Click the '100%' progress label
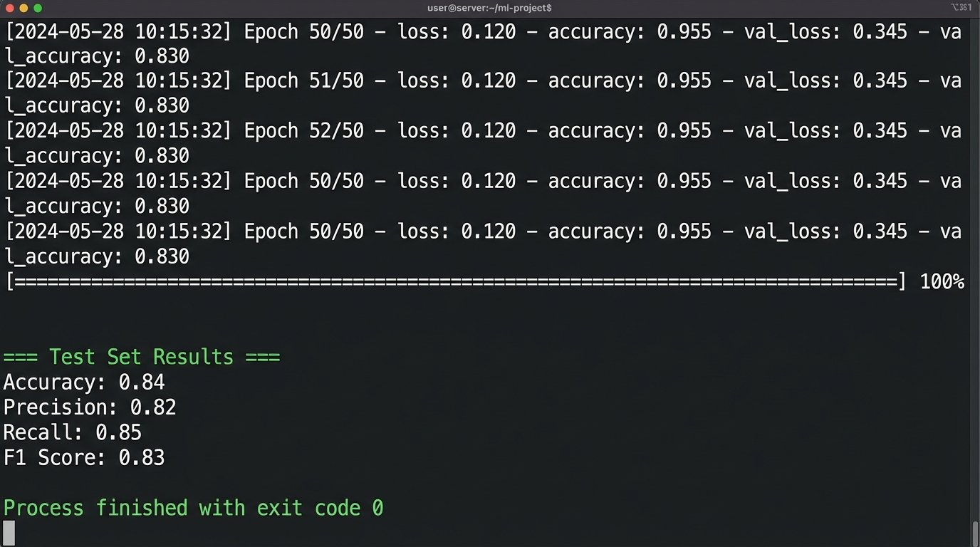The image size is (980, 547). pyautogui.click(x=942, y=282)
